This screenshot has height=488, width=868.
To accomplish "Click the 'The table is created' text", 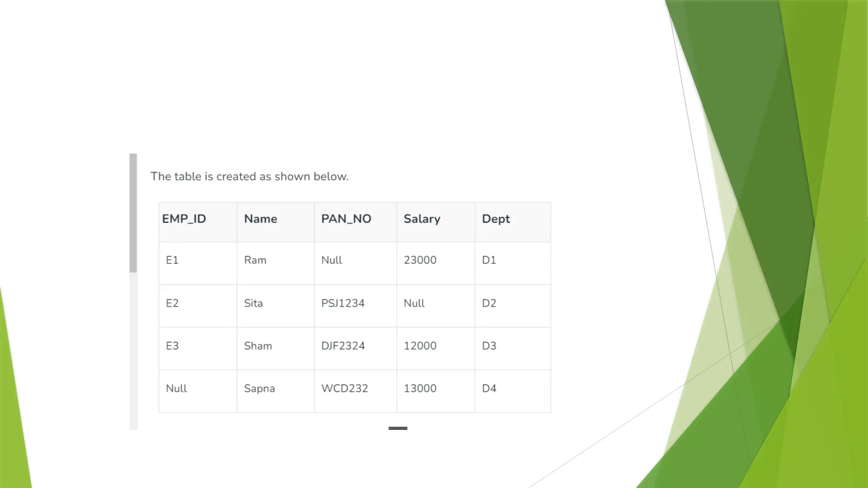I will point(249,177).
